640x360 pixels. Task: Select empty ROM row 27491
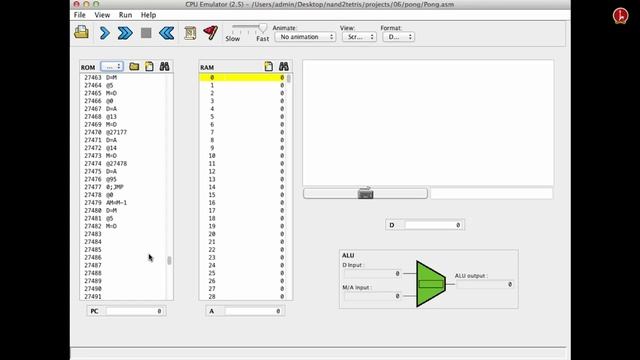tap(123, 296)
